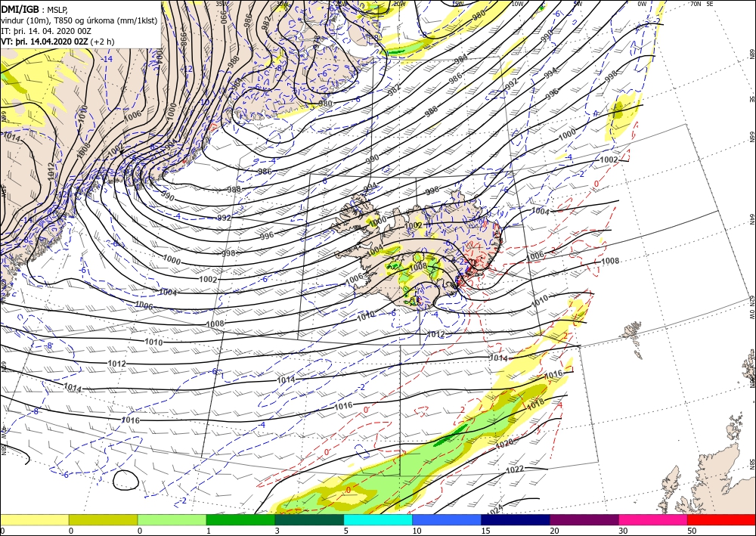Click the "DMI/IGB : MSLP," header text

tap(36, 8)
